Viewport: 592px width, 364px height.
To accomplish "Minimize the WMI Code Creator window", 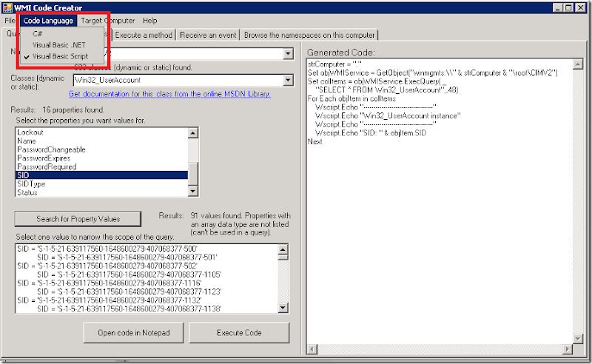I will point(558,7).
